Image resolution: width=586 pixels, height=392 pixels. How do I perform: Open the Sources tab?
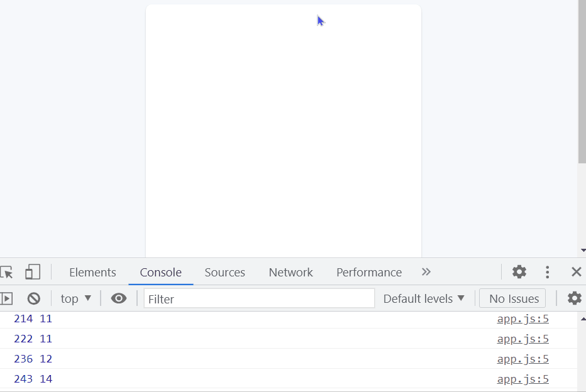pyautogui.click(x=225, y=272)
